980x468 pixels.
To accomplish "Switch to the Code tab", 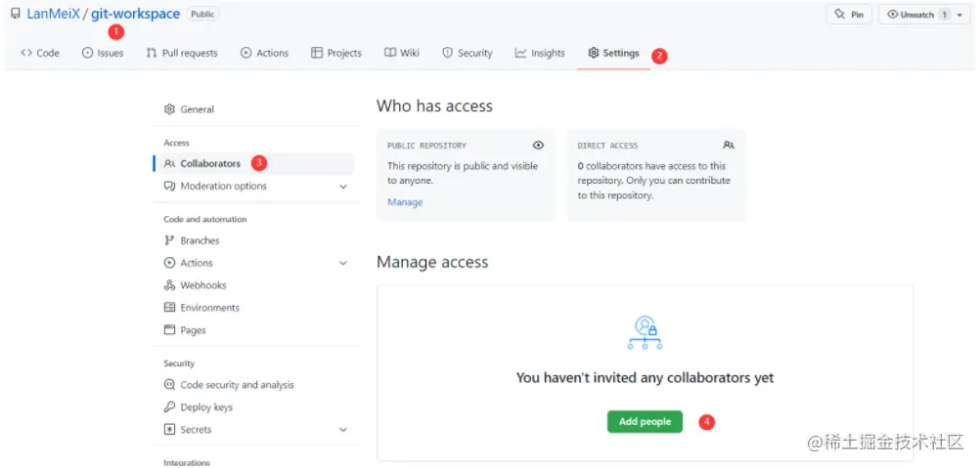I will 40,53.
